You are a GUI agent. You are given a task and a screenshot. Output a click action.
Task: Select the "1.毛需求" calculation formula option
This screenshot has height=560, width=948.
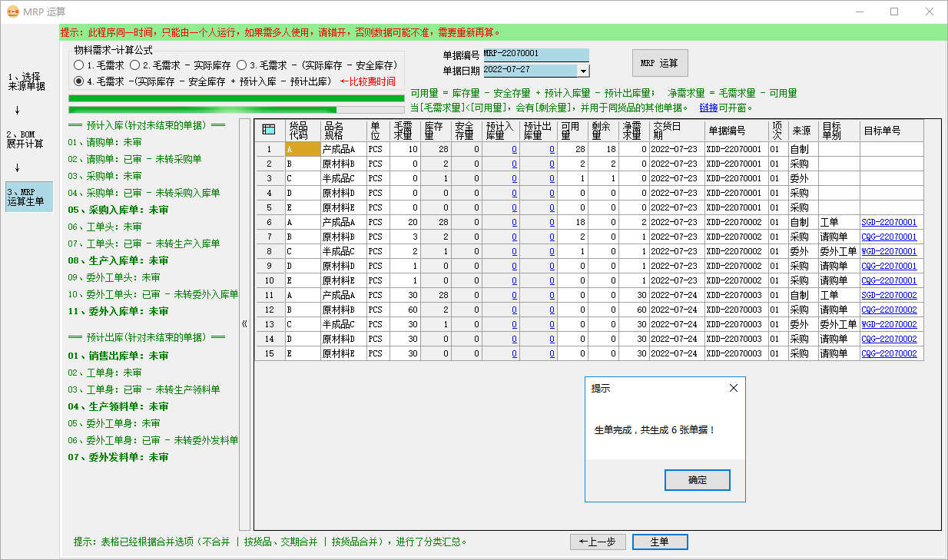tap(79, 65)
